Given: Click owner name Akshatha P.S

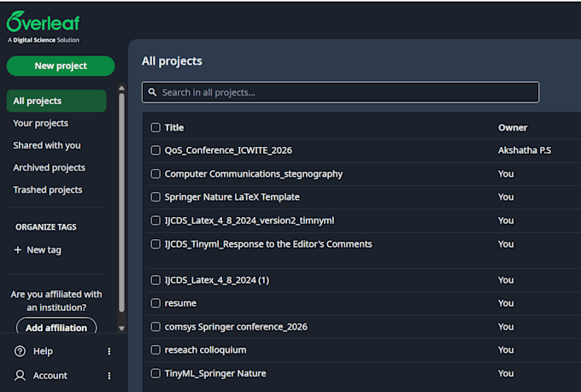Looking at the screenshot, I should [525, 150].
